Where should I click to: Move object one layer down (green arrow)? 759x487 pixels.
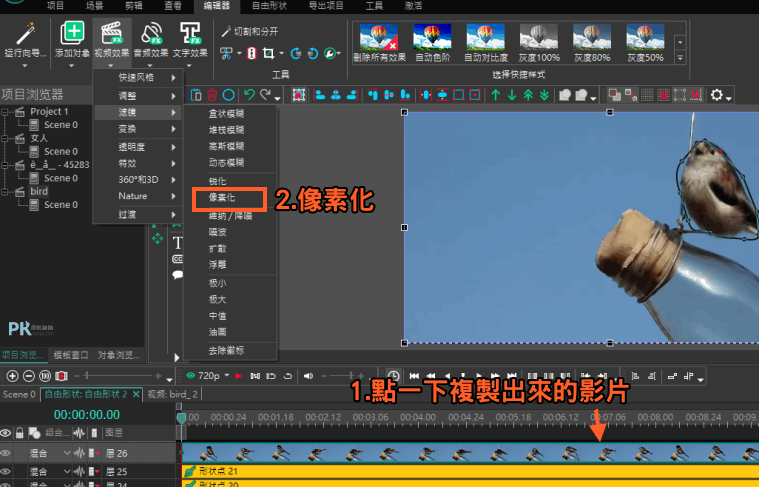(x=512, y=95)
